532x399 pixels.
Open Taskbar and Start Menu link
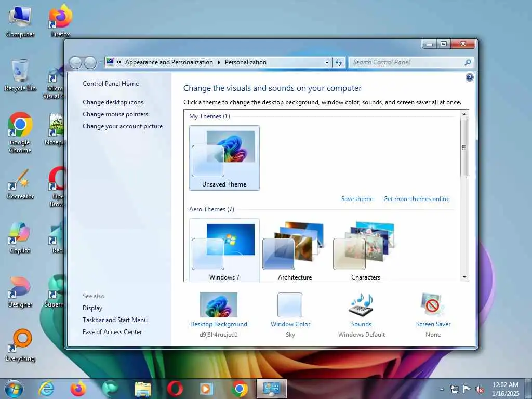tap(115, 320)
